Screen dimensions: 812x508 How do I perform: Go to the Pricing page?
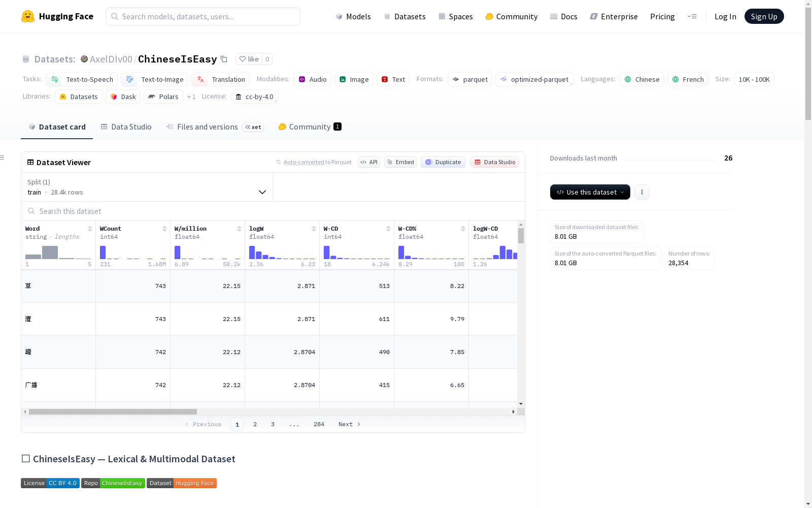click(x=662, y=16)
